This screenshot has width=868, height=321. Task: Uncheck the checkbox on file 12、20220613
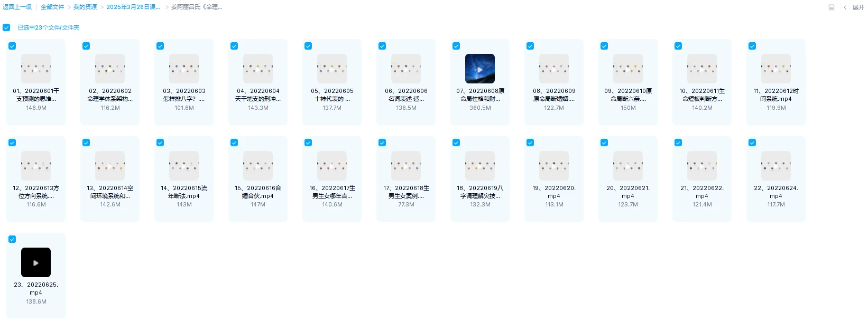coord(12,143)
